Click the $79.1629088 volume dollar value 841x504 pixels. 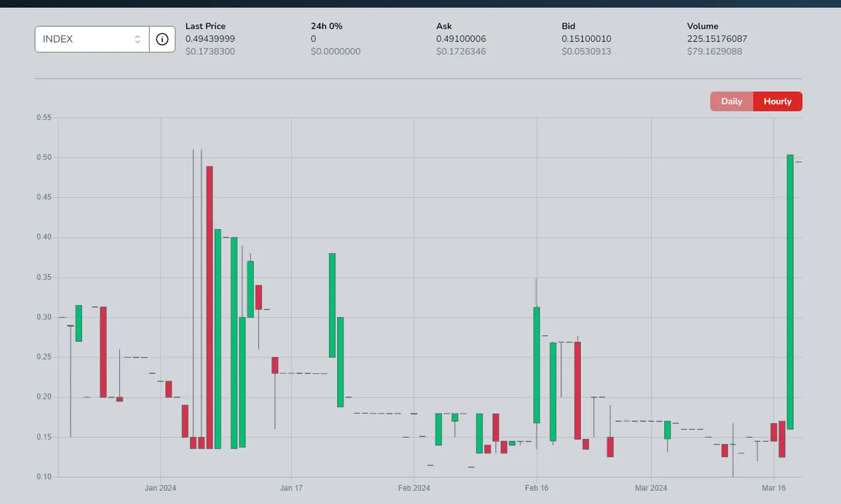tap(715, 51)
